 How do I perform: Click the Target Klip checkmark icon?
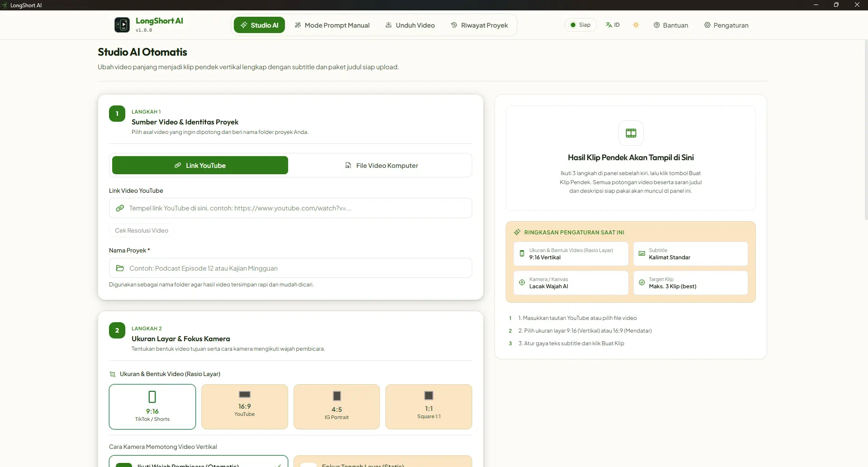coord(641,282)
